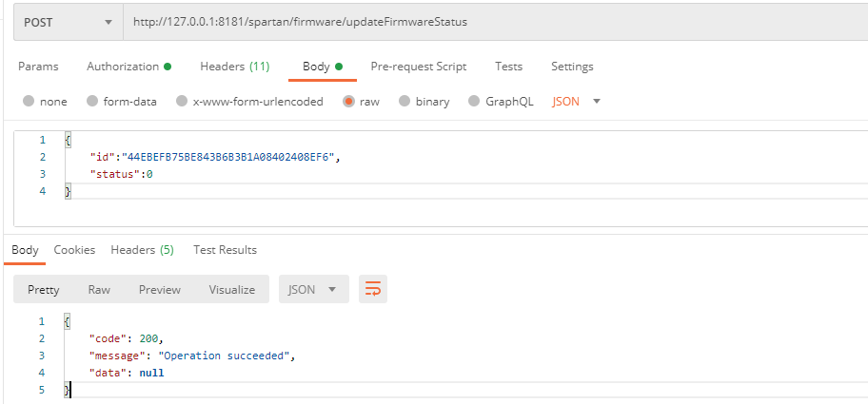Click the wrap lines icon in response toolbar
The height and width of the screenshot is (404, 868).
coord(372,290)
